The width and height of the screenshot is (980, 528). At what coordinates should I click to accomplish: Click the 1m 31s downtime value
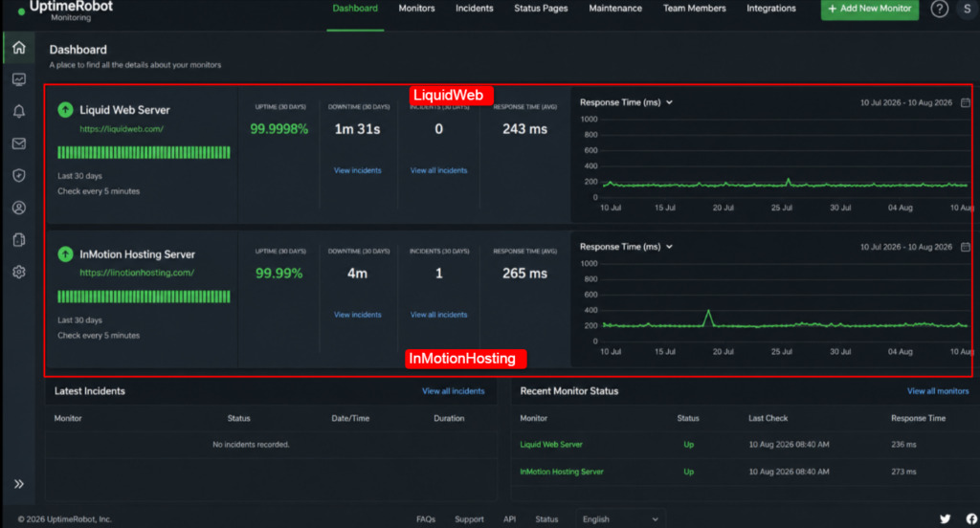[x=358, y=129]
